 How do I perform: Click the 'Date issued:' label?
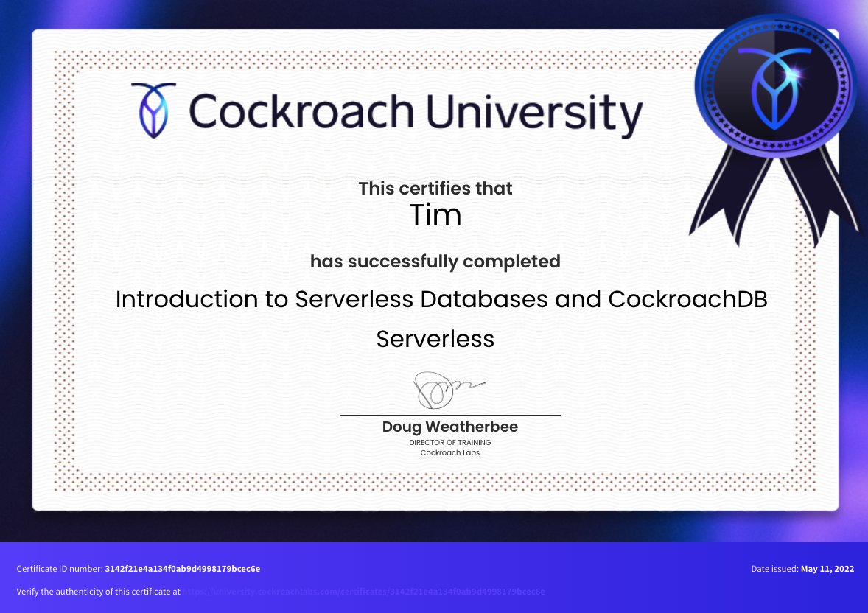point(774,569)
